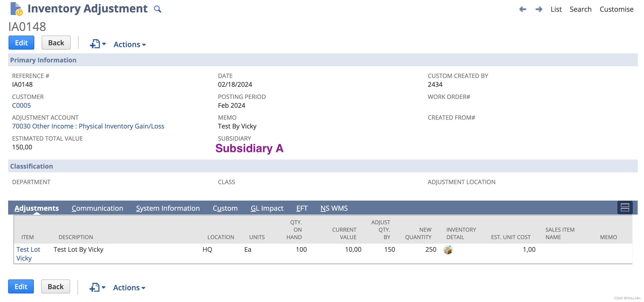Screen dimensions: 644x302
Task: Switch to the Communication subtab
Action: click(97, 208)
